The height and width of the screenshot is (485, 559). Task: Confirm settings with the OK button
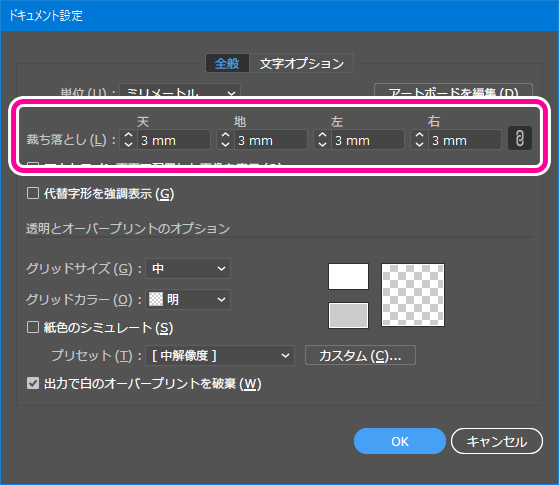(400, 441)
